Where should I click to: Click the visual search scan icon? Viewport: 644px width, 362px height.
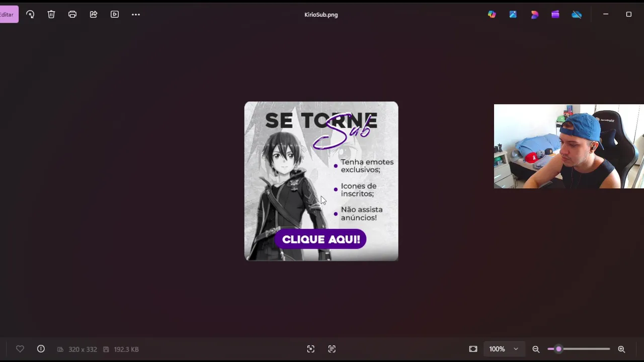pyautogui.click(x=311, y=349)
